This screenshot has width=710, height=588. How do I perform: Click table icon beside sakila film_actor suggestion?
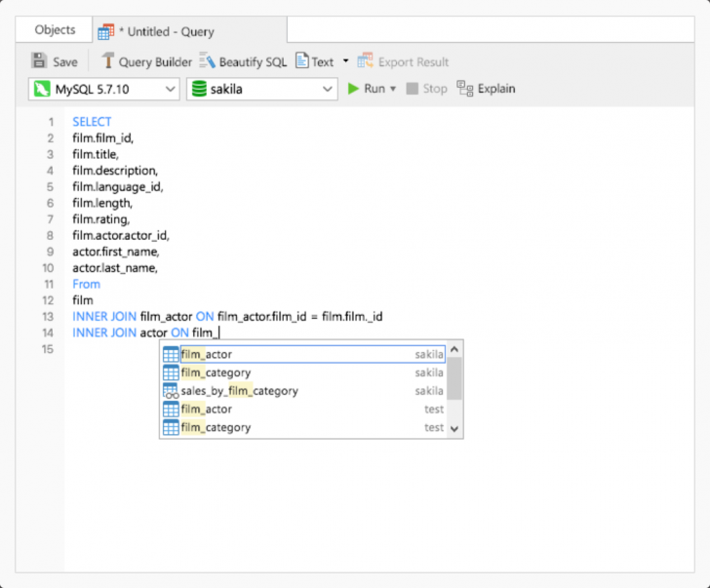click(x=171, y=354)
